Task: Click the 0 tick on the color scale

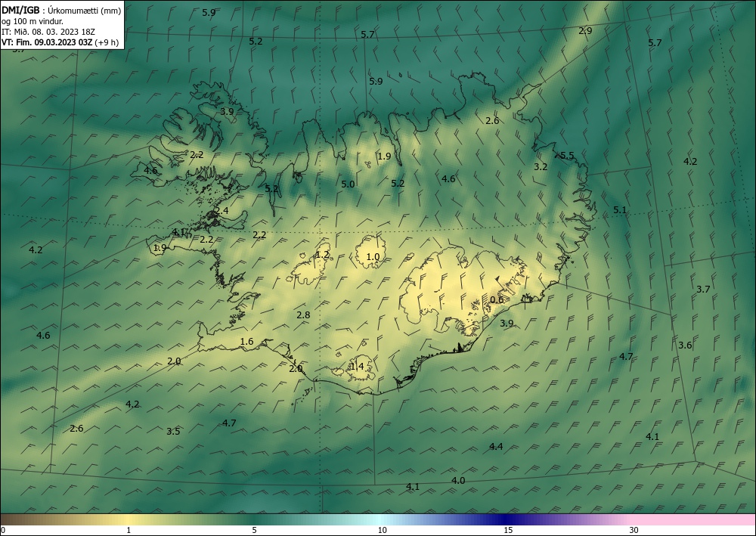Action: point(3,531)
